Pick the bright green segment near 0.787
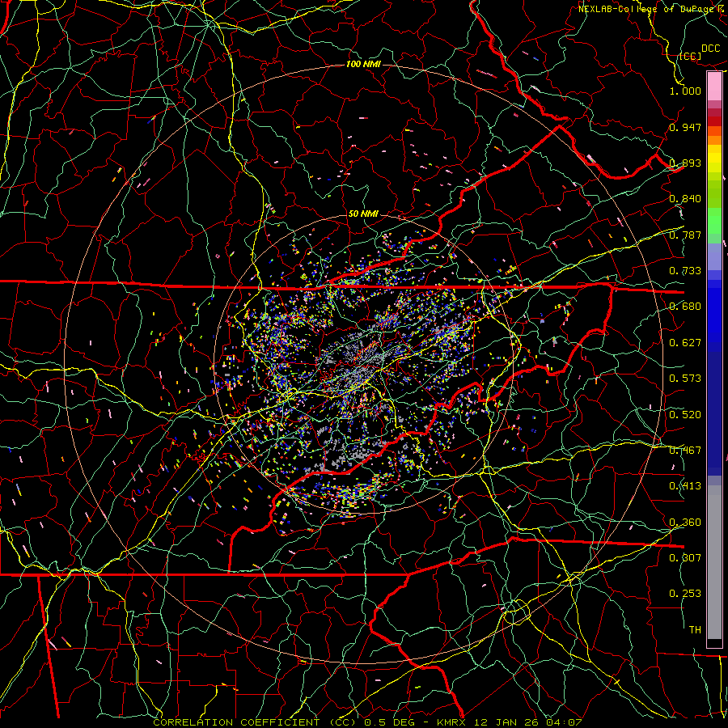 point(714,221)
